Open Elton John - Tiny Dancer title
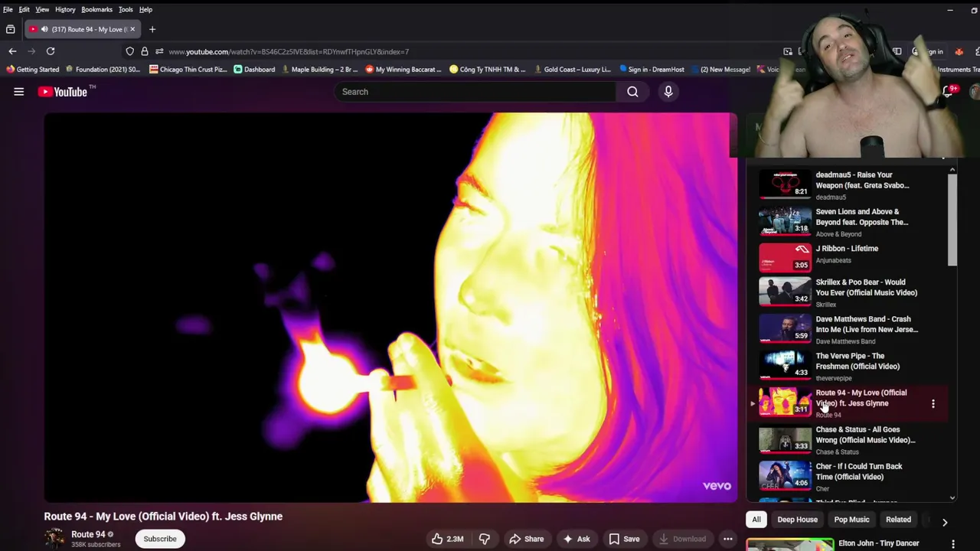 point(878,543)
